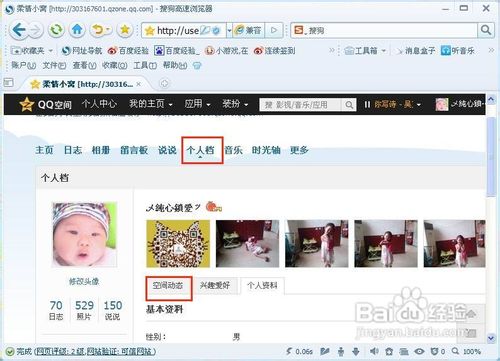Screen dimensions: 500x361
Task: Open the leopard QR code thumbnail
Action: pyautogui.click(x=178, y=243)
